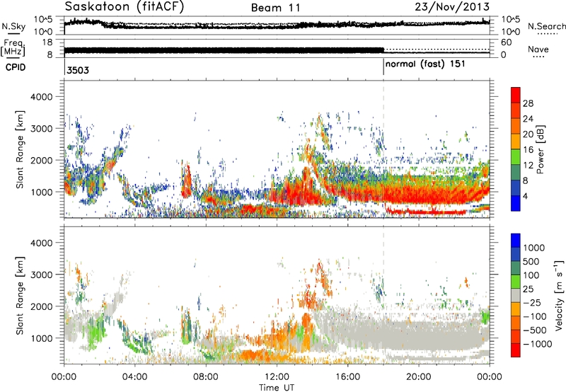Click the dashed CPID change marker in power panel
566x392 pixels.
pyautogui.click(x=383, y=149)
